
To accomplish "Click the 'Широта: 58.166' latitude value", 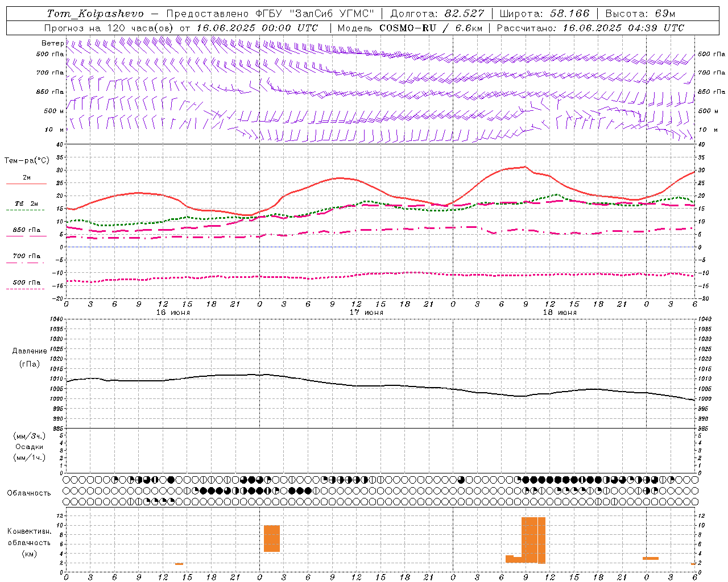I will [545, 14].
